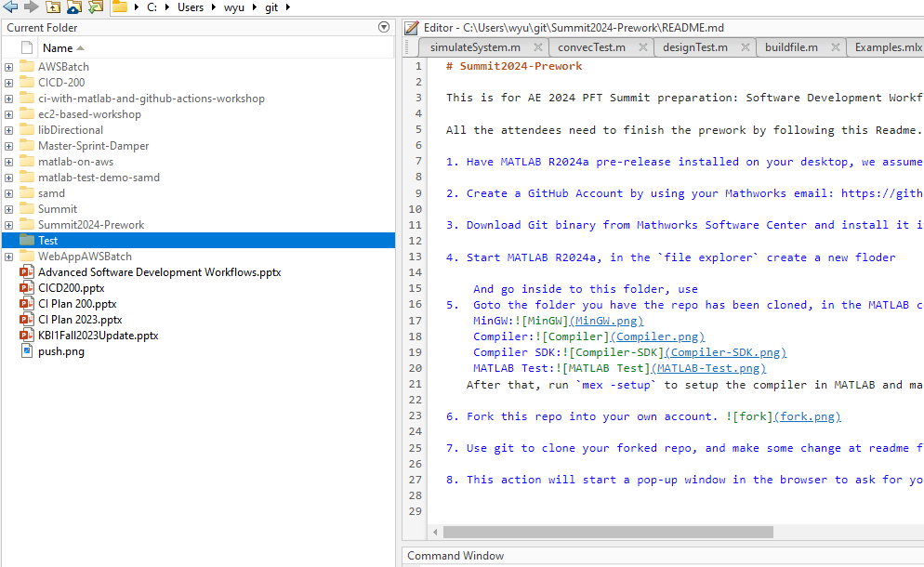The height and width of the screenshot is (567, 924).
Task: Open the Compiler.png link
Action: pyautogui.click(x=657, y=336)
